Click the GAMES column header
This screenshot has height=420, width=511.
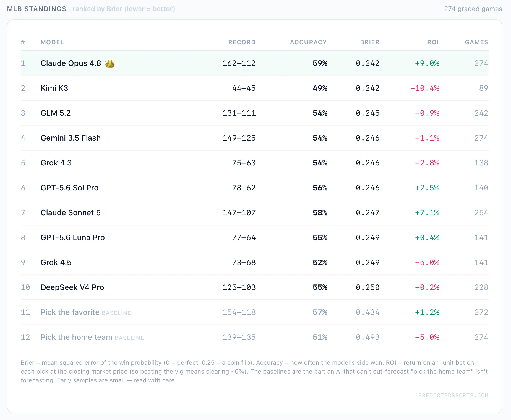click(x=476, y=42)
